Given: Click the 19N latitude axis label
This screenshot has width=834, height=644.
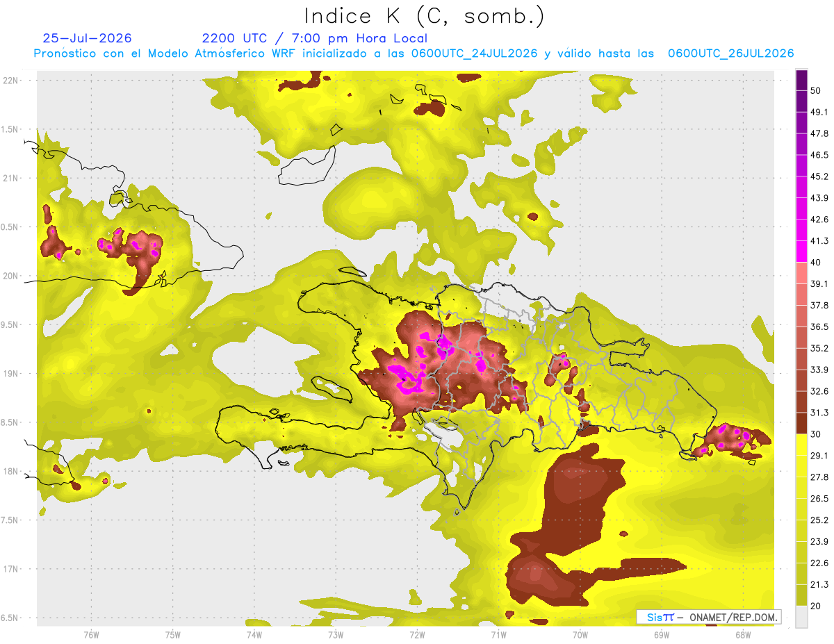Looking at the screenshot, I should pyautogui.click(x=10, y=373).
